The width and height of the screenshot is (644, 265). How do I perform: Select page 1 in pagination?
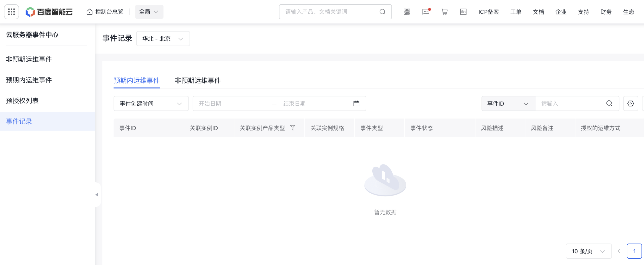[634, 251]
